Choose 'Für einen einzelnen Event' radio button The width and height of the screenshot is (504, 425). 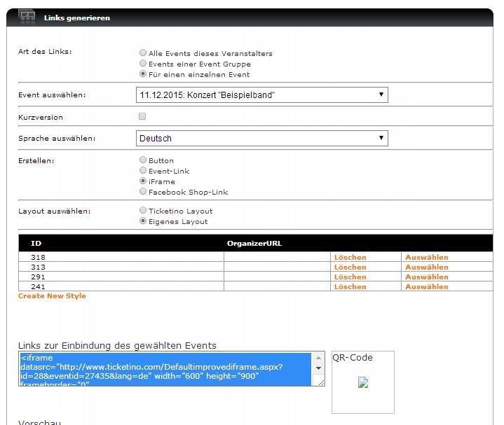143,74
